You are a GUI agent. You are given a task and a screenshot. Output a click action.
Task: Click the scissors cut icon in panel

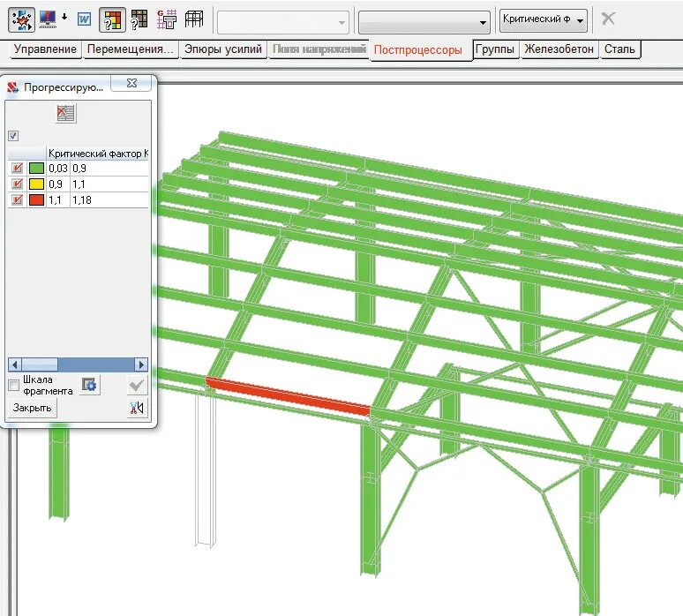[x=137, y=408]
